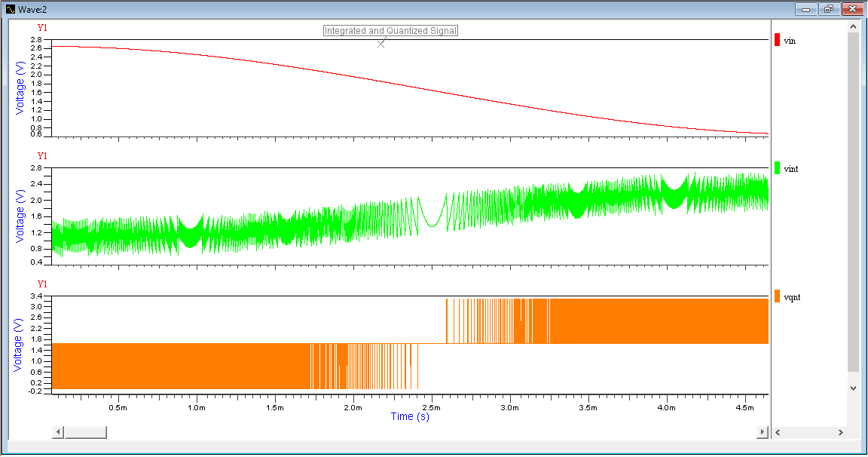Click horizontal scrollbar left arrow under plots
This screenshot has width=868, height=457.
click(x=58, y=432)
